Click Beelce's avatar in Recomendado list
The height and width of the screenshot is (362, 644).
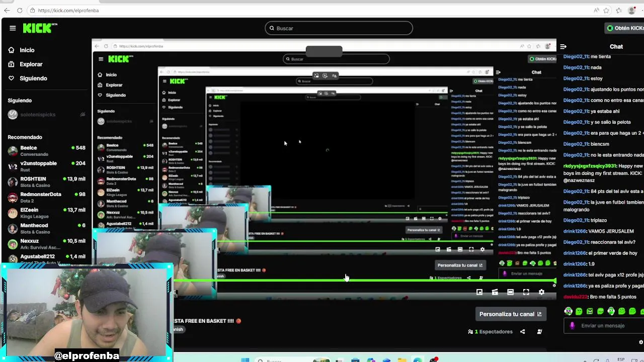tap(13, 150)
